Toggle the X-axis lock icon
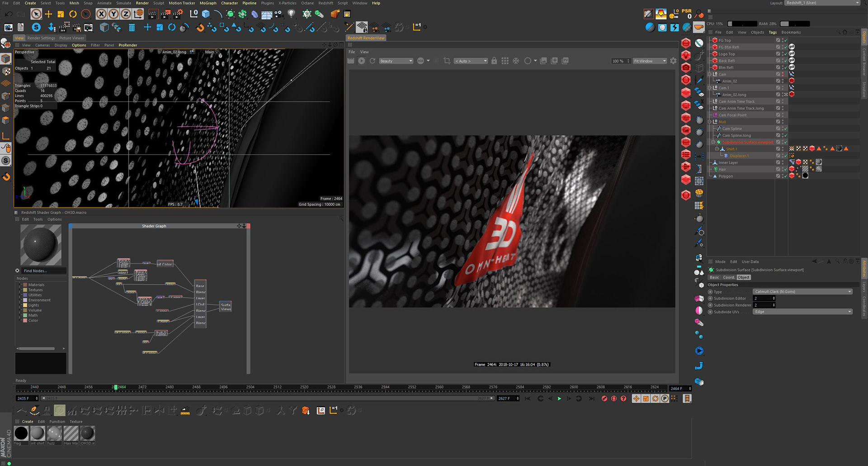Screen dimensions: 868x466 pyautogui.click(x=102, y=14)
